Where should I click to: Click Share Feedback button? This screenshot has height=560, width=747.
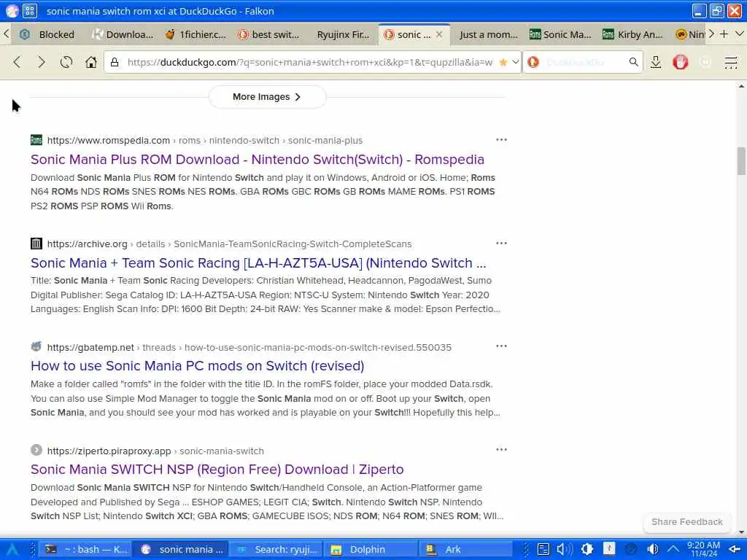tap(687, 522)
